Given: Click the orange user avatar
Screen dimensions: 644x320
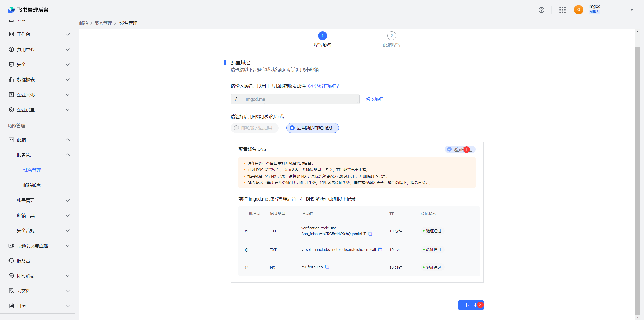Looking at the screenshot, I should 578,10.
